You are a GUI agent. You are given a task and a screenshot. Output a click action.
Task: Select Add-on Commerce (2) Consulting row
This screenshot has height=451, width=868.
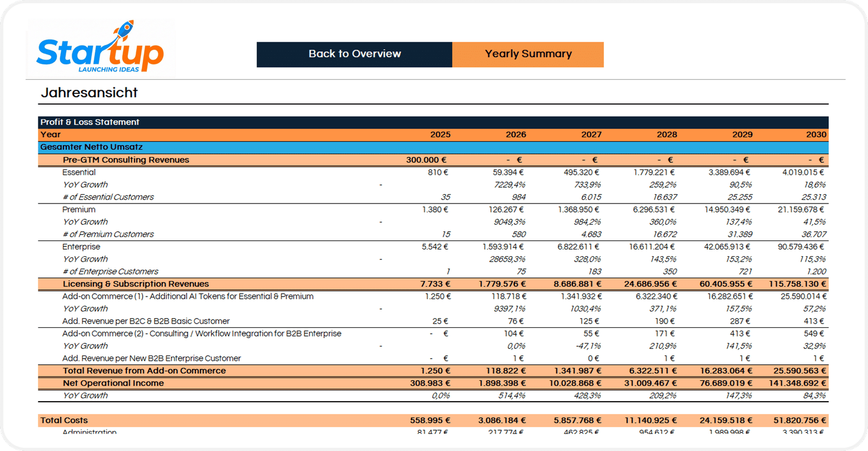[x=201, y=334]
